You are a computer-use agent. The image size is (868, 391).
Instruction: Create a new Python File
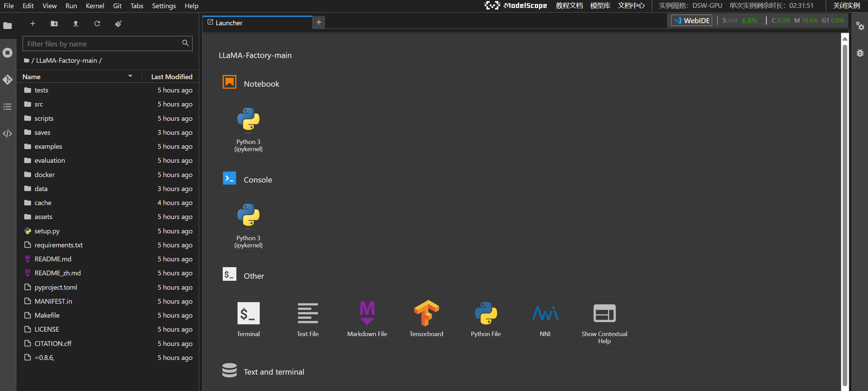[x=486, y=321]
